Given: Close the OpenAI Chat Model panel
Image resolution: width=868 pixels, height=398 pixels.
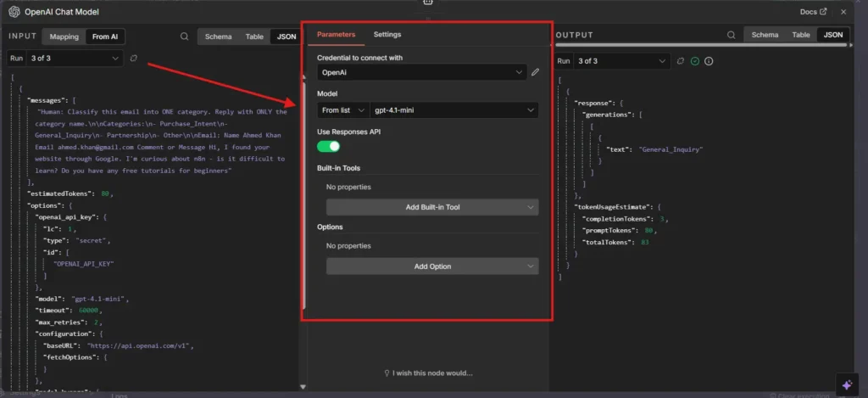Looking at the screenshot, I should 843,12.
